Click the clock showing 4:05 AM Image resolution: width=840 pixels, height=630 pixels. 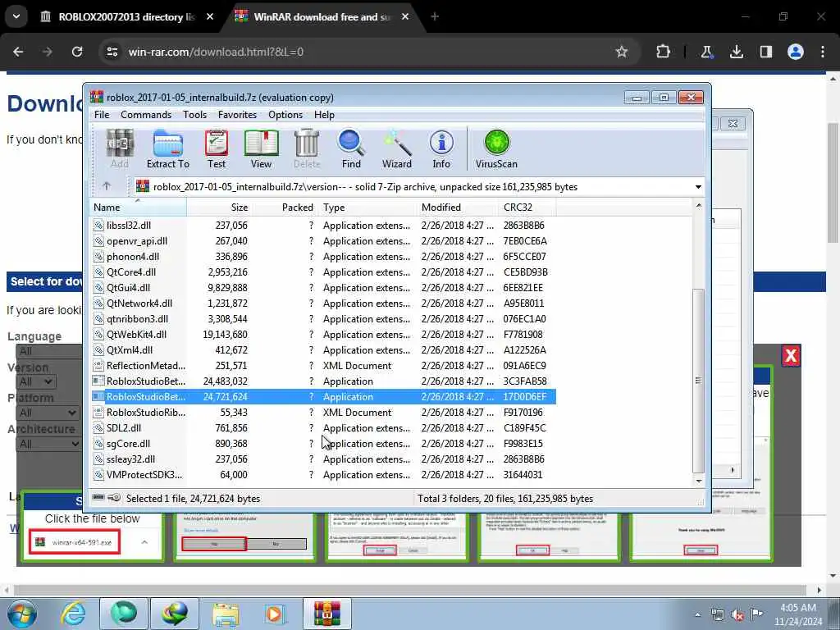pyautogui.click(x=797, y=608)
